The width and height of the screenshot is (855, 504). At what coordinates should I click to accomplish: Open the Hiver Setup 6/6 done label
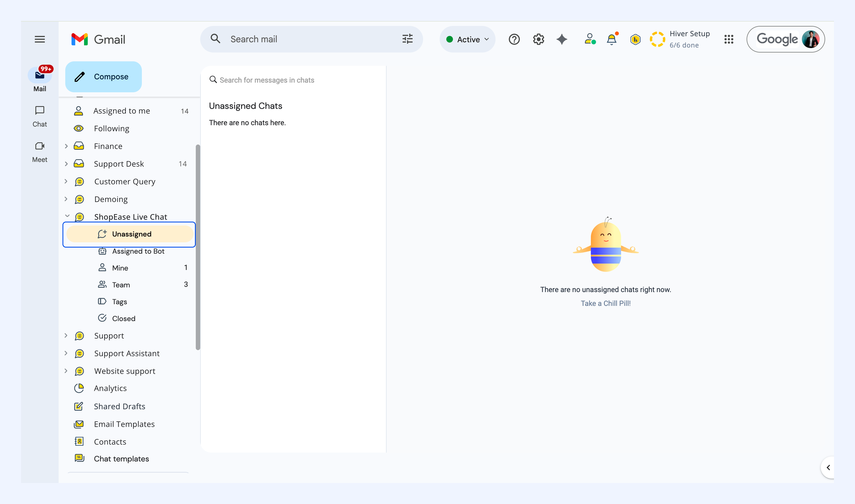point(690,40)
